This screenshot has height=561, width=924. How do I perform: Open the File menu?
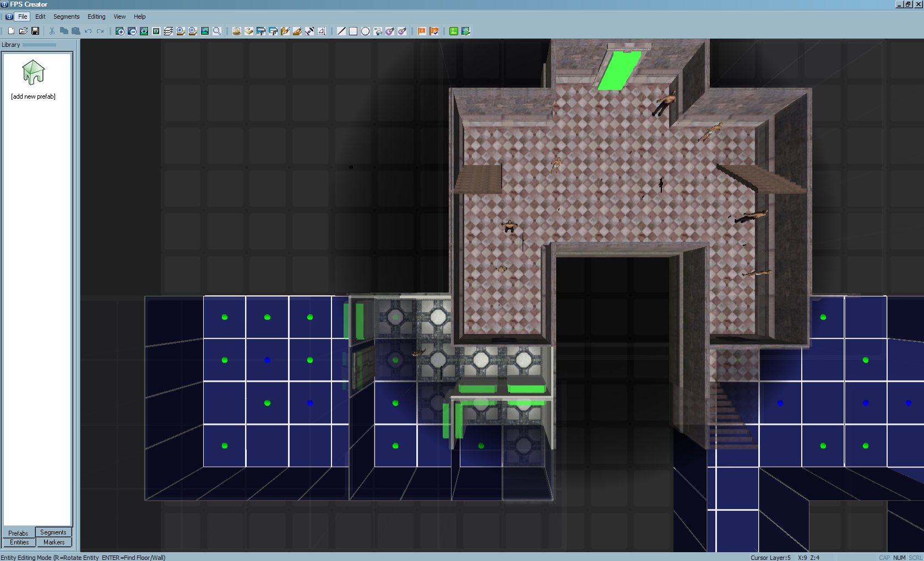23,17
